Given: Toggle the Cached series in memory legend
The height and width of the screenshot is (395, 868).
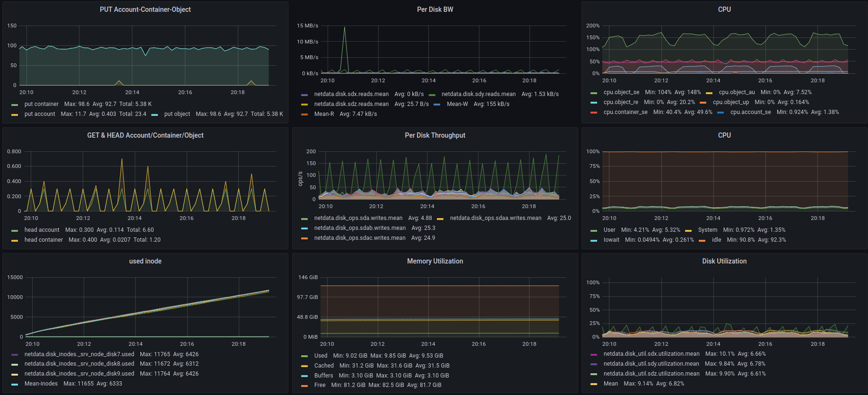Looking at the screenshot, I should (x=324, y=366).
